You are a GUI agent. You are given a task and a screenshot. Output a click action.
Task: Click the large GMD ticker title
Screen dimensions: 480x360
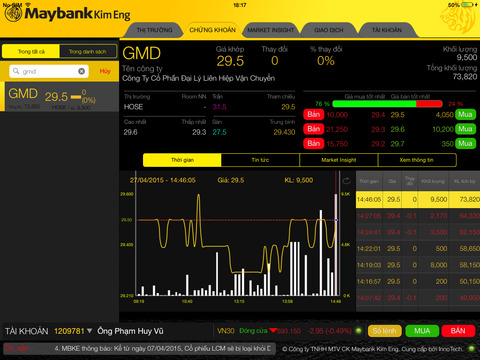[141, 53]
